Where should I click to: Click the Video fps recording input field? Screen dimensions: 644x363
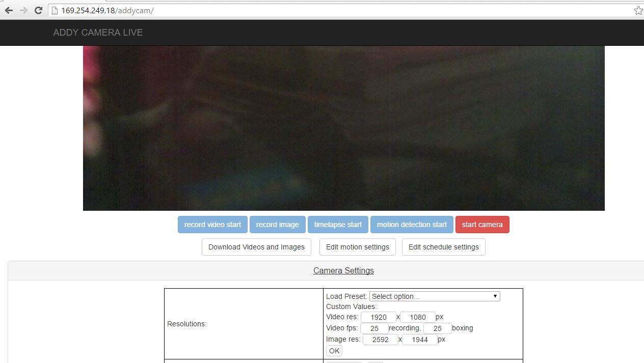pos(374,328)
